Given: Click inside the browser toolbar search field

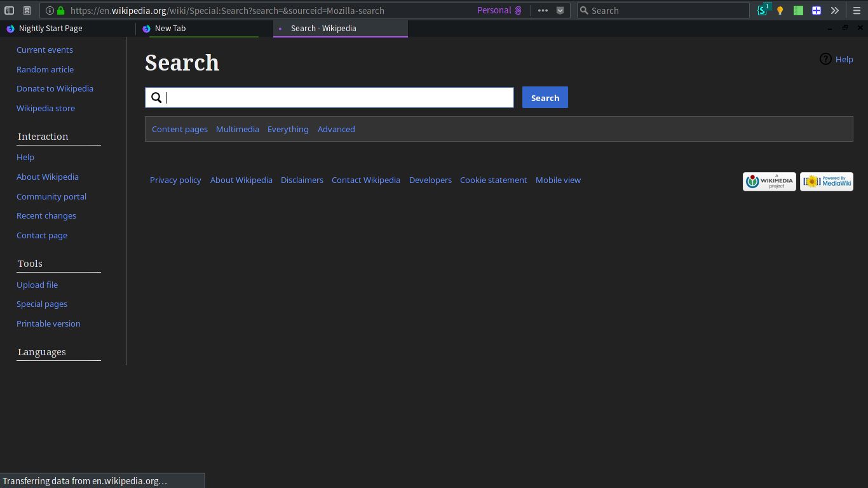Looking at the screenshot, I should point(663,10).
